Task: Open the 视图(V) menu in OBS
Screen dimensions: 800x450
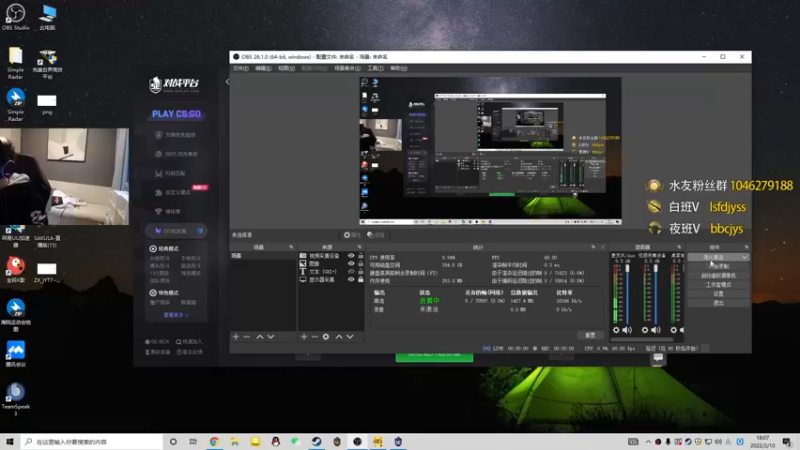Action: [x=286, y=68]
